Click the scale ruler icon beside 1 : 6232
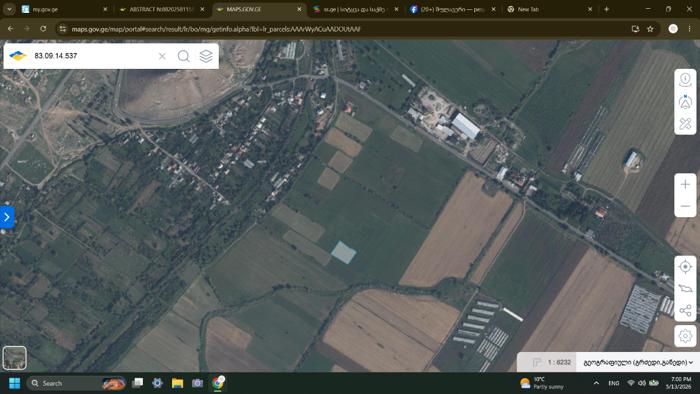Screen dimensions: 700x394 537,362
